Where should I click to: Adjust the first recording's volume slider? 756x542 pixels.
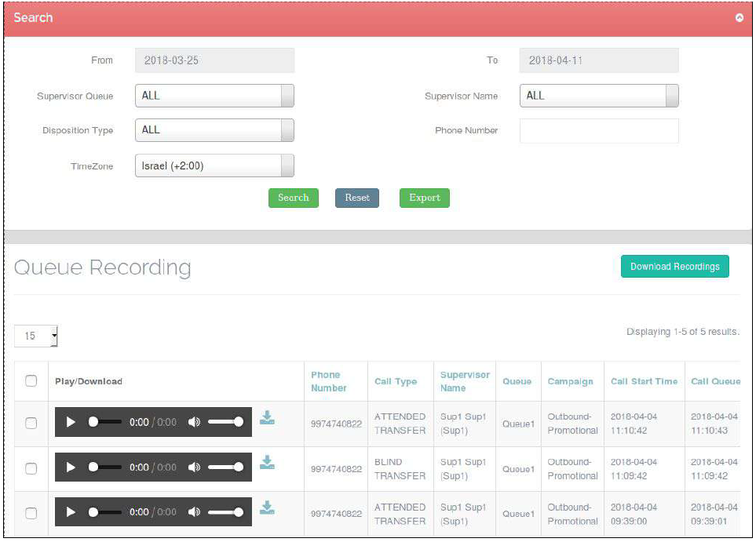click(x=225, y=422)
